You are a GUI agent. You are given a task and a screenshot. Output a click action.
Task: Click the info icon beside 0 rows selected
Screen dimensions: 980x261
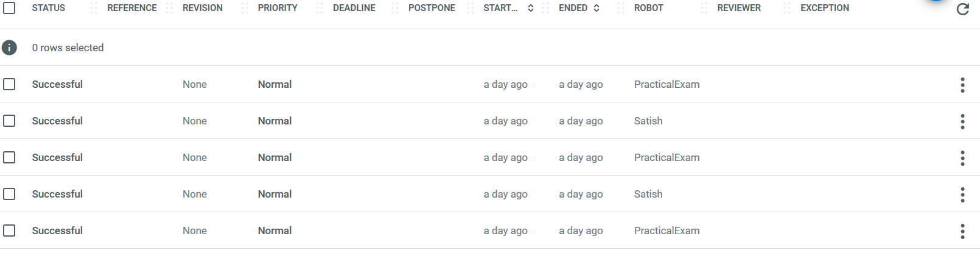click(x=9, y=48)
